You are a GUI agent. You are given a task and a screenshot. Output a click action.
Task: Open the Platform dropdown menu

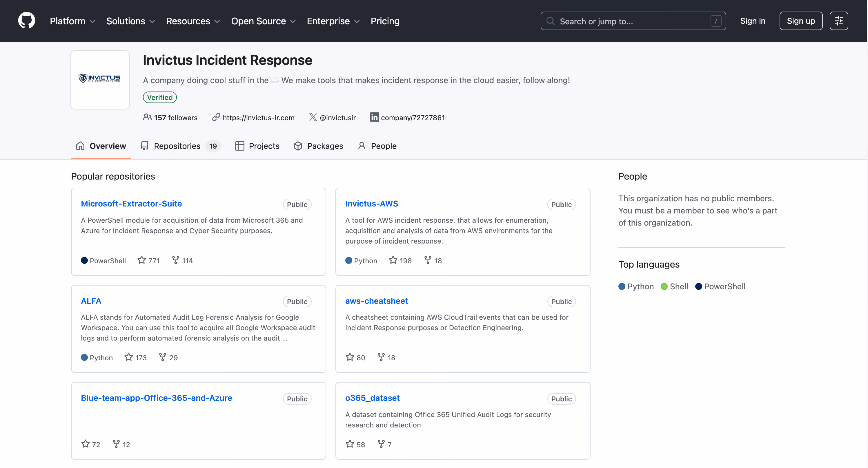click(x=72, y=21)
